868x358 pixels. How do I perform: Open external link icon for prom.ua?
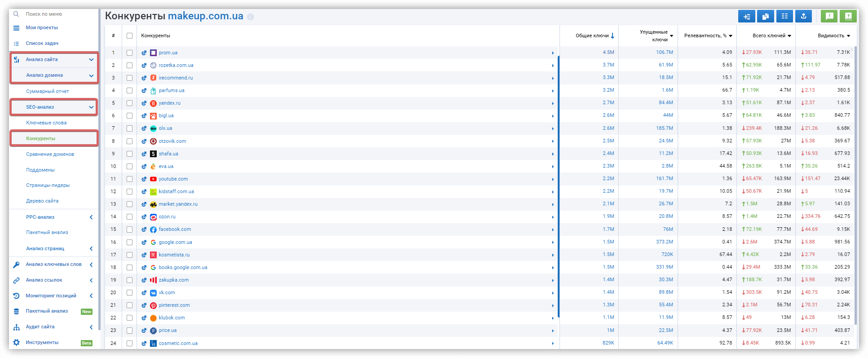point(144,53)
